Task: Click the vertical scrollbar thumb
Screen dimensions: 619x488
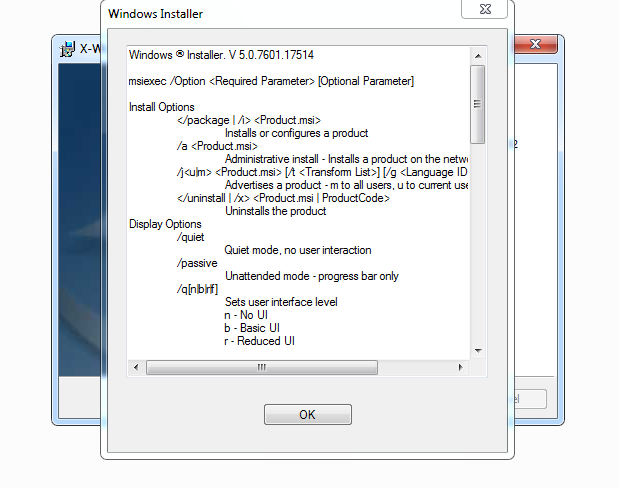Action: pos(478,104)
